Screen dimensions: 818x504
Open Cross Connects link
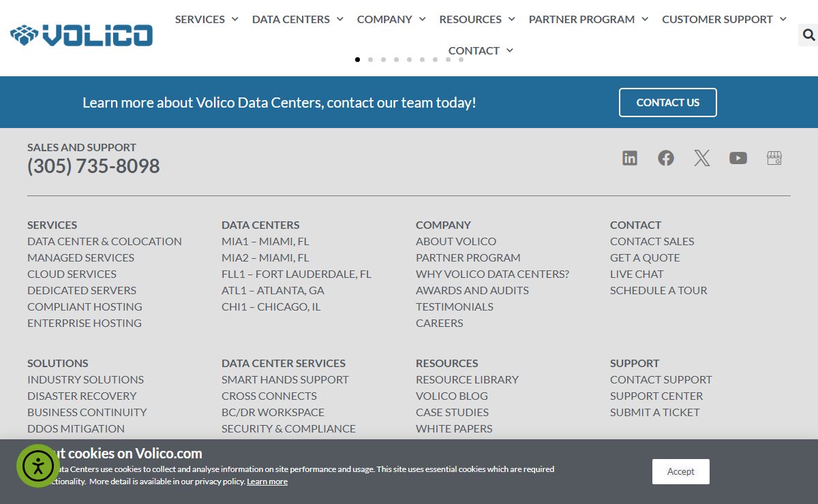tap(269, 396)
